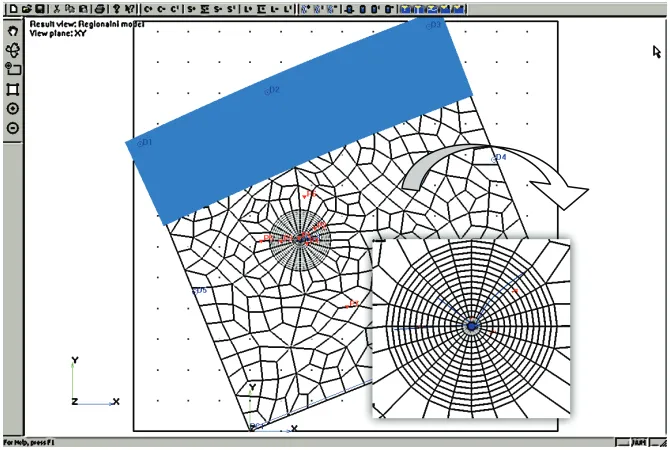This screenshot has height=450, width=670.
Task: Click the 'View plane: XY' text
Action: pos(58,33)
